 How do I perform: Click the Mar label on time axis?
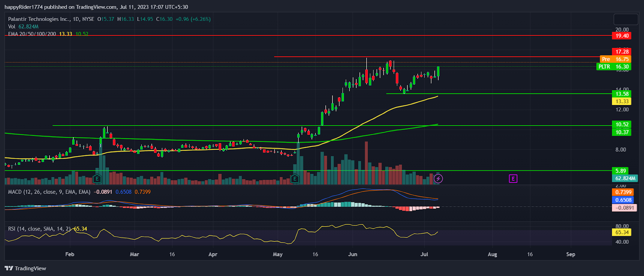coord(134,254)
